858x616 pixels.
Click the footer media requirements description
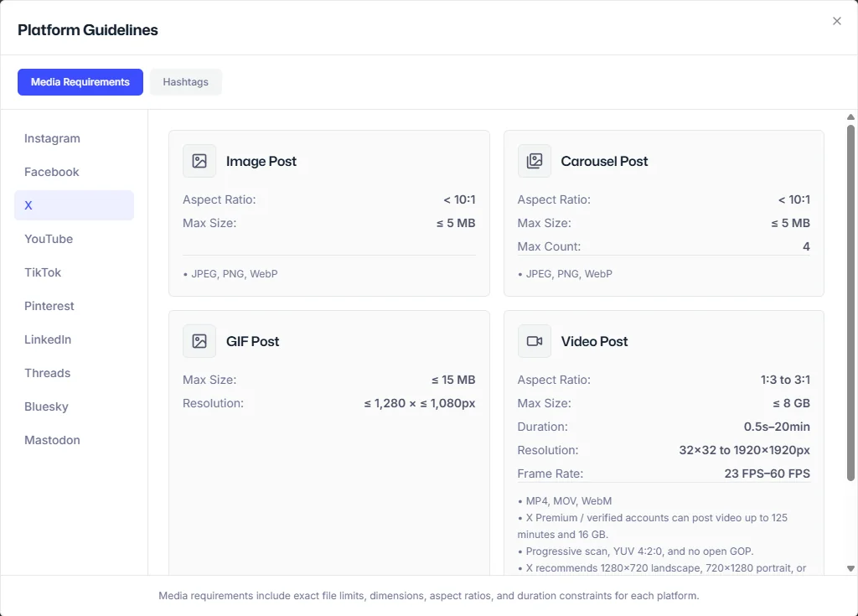point(429,596)
